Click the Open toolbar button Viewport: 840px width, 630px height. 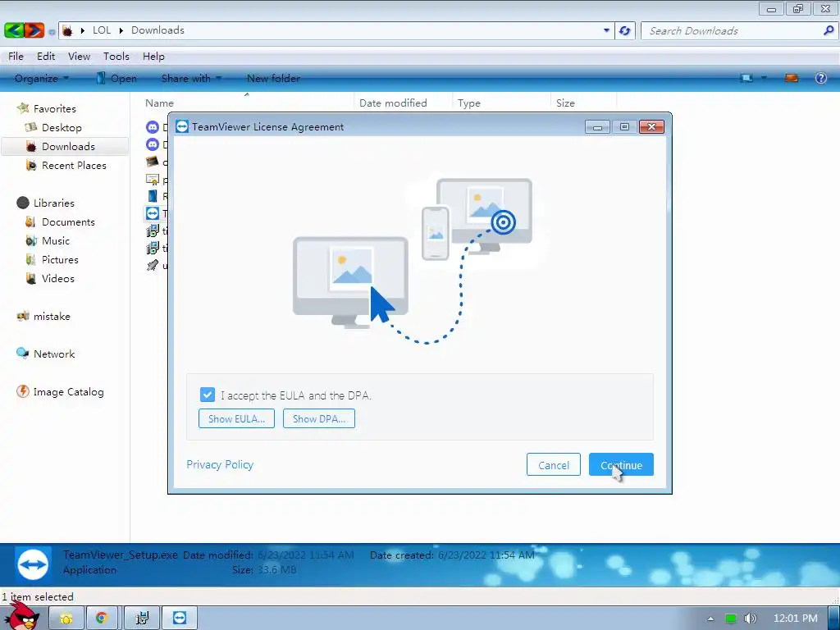tap(116, 78)
